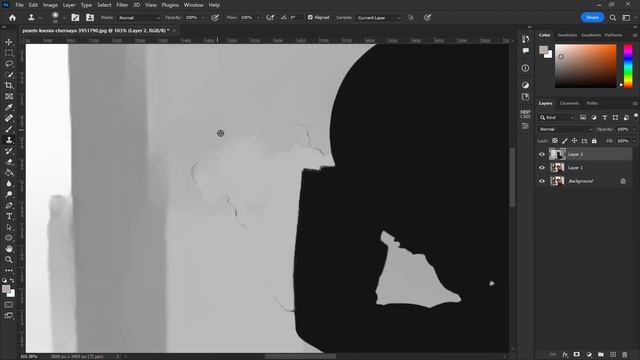Viewport: 640px width, 360px height.
Task: Open the layer blending mode dropdown
Action: click(x=565, y=129)
